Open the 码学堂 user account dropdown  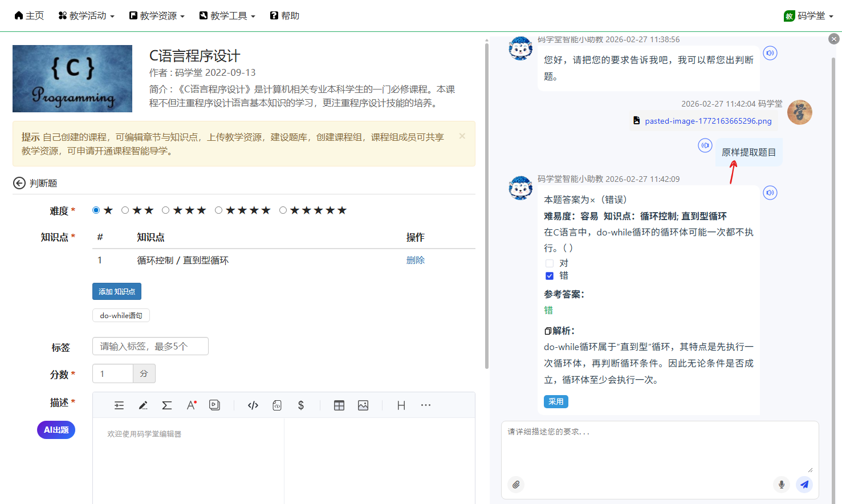click(808, 16)
